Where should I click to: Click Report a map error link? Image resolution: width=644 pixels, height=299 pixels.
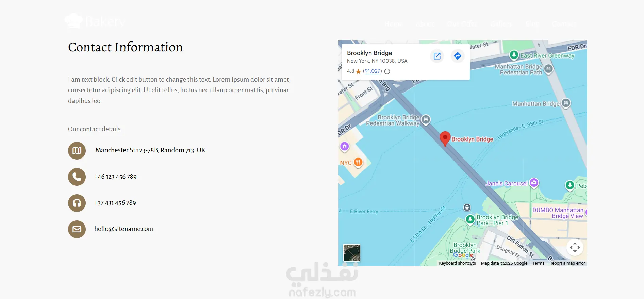click(x=567, y=263)
